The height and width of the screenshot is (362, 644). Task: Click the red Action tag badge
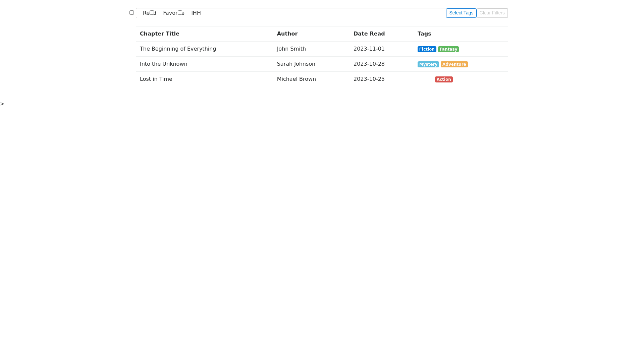tap(443, 79)
